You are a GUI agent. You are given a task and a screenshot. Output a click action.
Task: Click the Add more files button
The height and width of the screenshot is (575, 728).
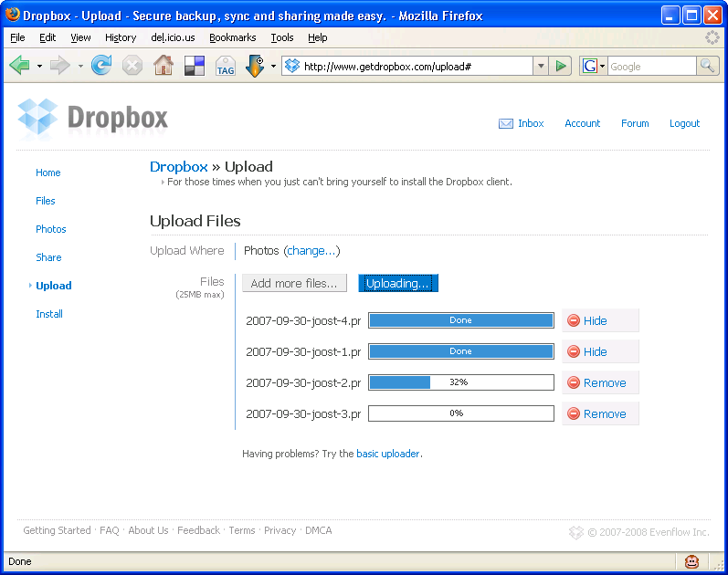pos(294,283)
